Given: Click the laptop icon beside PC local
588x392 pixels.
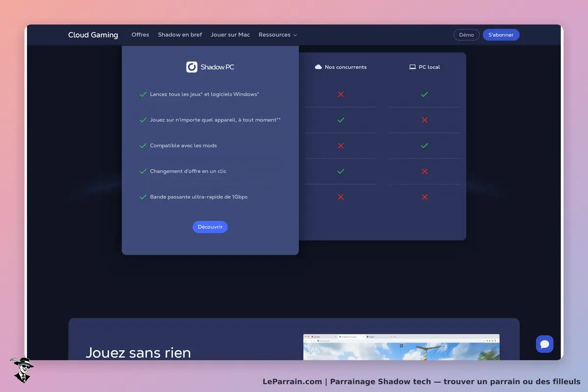Looking at the screenshot, I should [x=413, y=67].
